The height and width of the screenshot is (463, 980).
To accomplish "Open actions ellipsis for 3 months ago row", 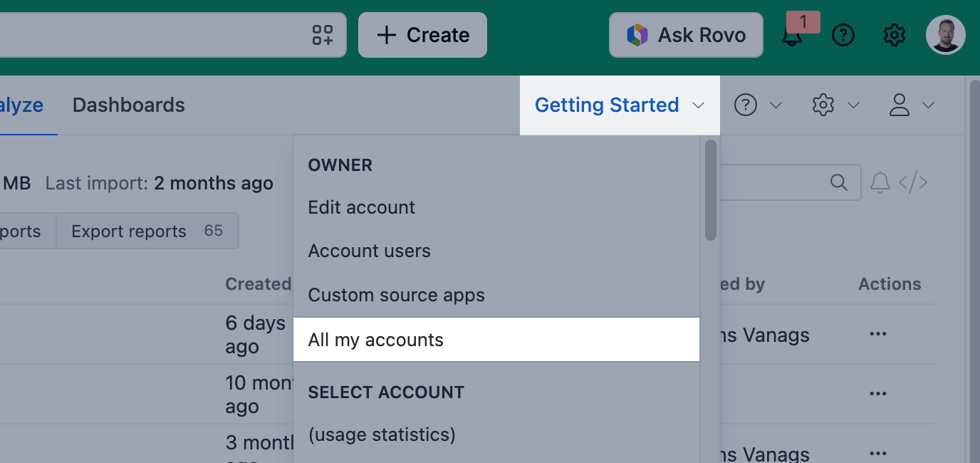I will tap(878, 454).
